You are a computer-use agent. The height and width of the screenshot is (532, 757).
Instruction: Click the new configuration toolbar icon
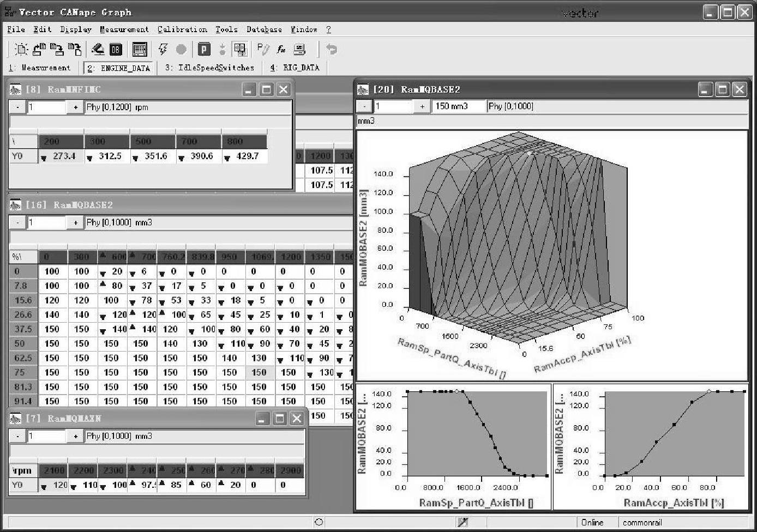pos(21,50)
